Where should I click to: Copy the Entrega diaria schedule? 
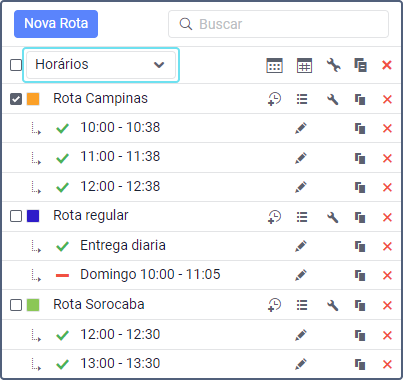click(x=360, y=246)
